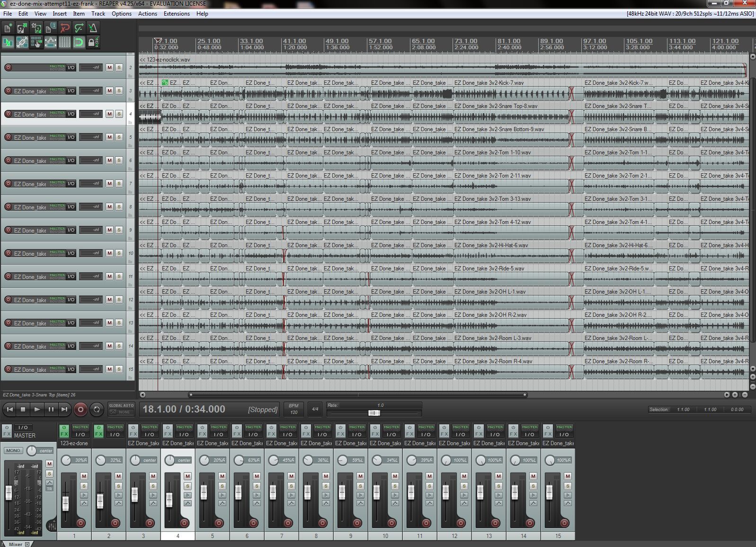Open the Track menu
Image resolution: width=756 pixels, height=547 pixels.
tap(98, 14)
